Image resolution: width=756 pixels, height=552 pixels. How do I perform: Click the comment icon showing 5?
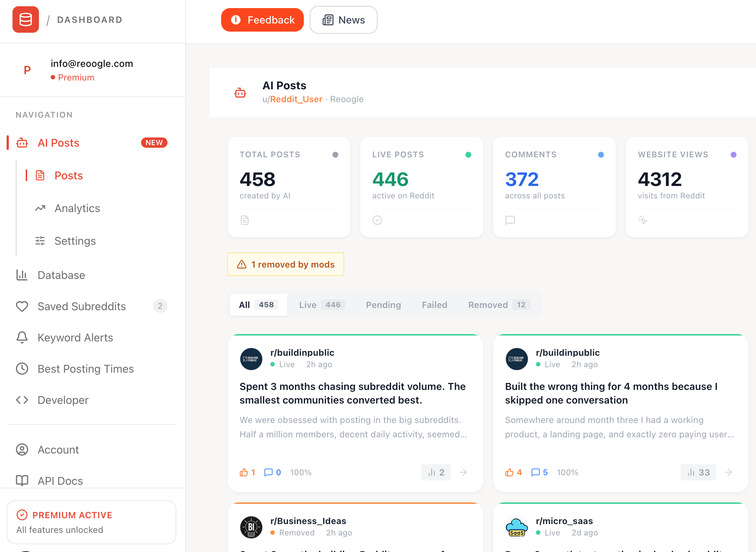tap(536, 472)
